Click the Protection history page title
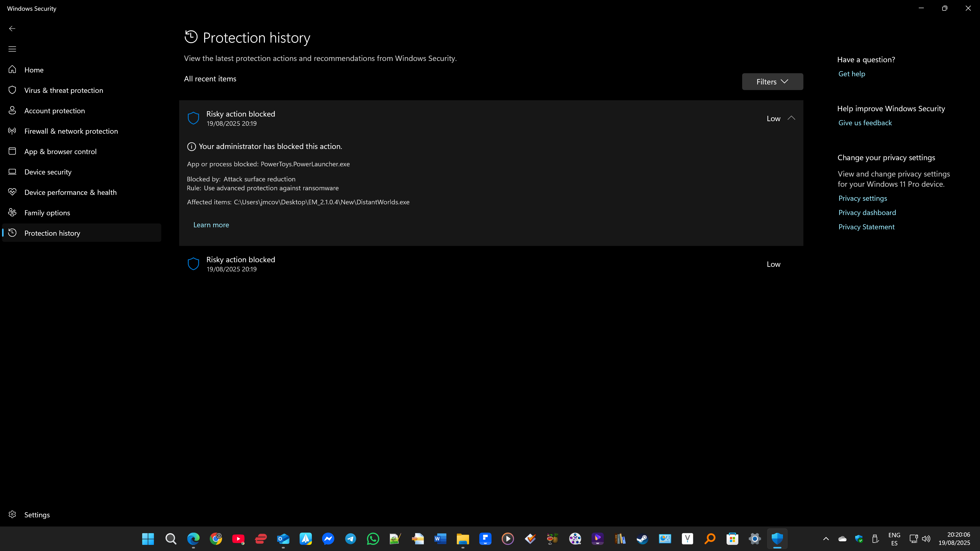 click(256, 38)
